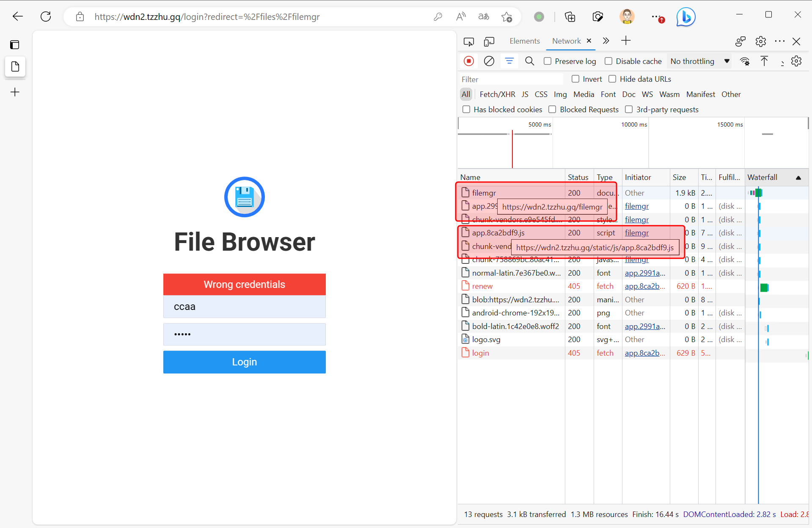The width and height of the screenshot is (812, 528).
Task: Select the failed login request row
Action: coord(480,353)
